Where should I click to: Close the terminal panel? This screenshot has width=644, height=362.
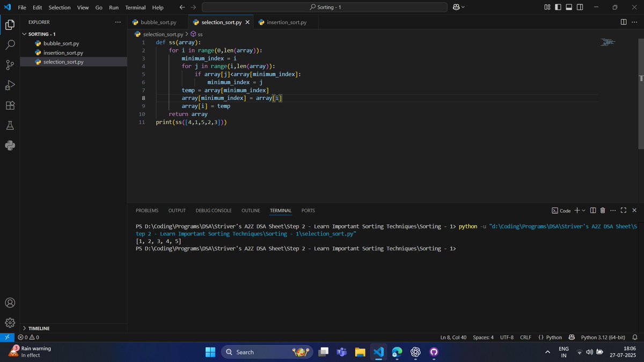pos(634,211)
